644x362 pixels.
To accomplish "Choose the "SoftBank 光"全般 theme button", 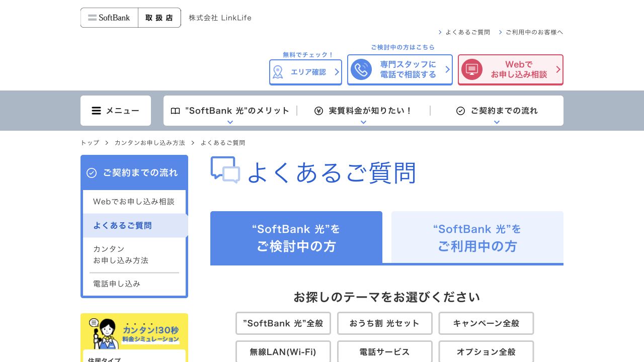I will 283,323.
